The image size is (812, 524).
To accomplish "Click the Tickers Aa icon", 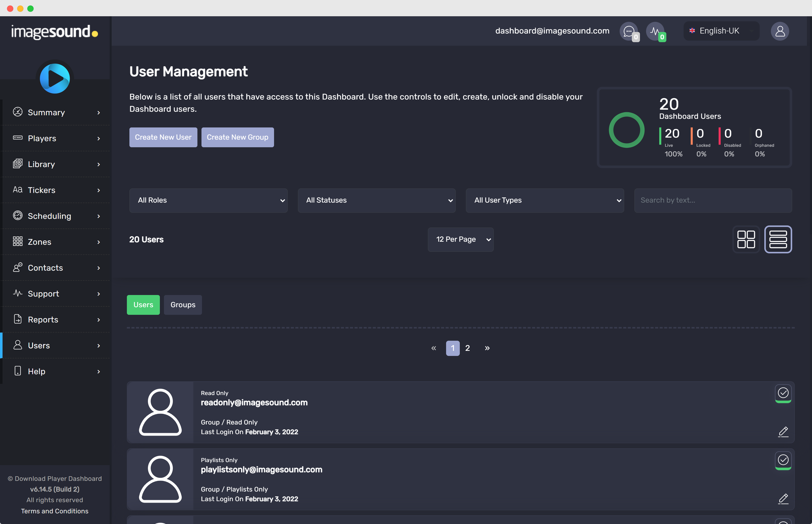I will point(18,190).
